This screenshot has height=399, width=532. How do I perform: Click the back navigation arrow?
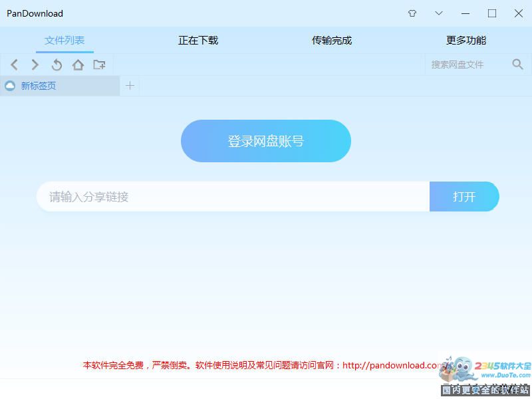click(x=15, y=65)
